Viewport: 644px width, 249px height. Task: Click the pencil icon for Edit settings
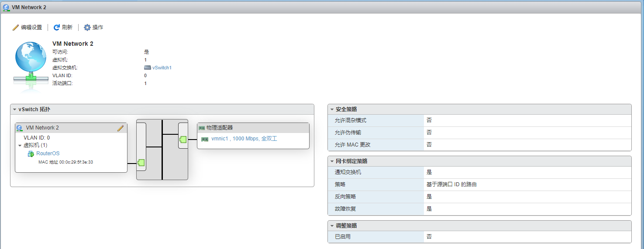point(16,27)
